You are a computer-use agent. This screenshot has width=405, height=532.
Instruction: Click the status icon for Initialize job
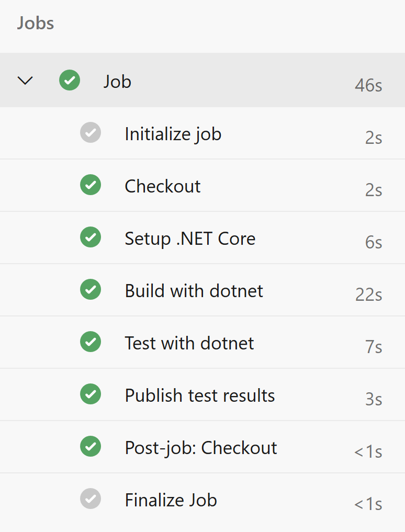[x=91, y=133]
